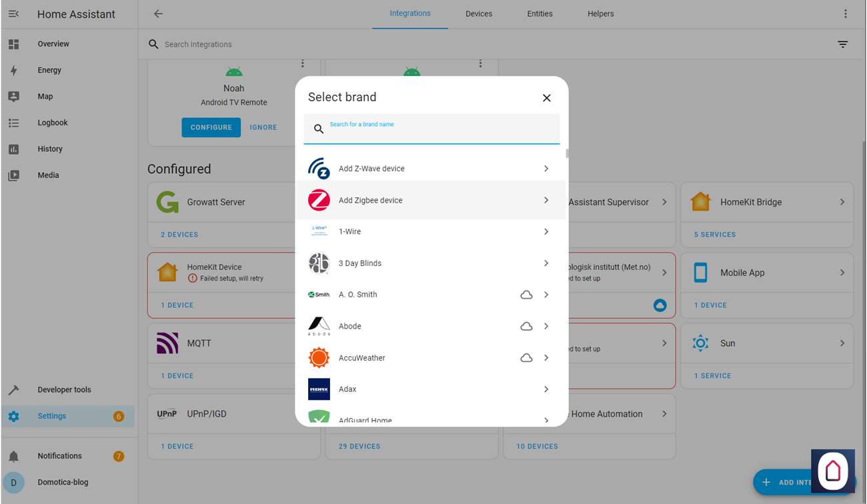867x504 pixels.
Task: Expand the 3 Day Blinds chevron
Action: click(546, 263)
